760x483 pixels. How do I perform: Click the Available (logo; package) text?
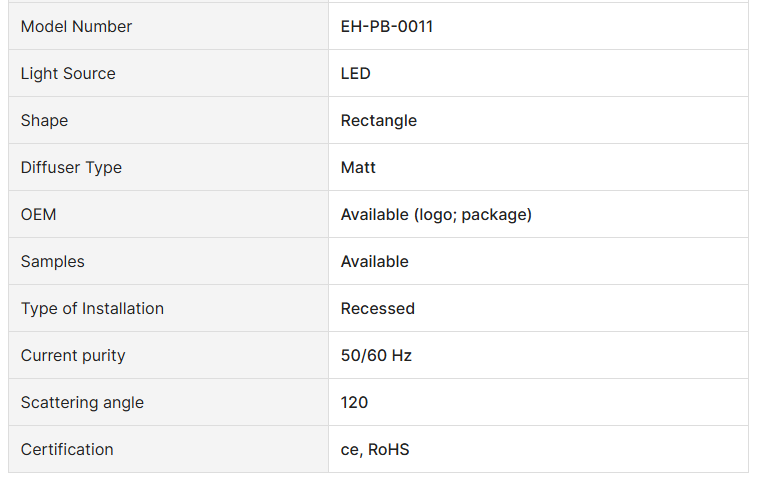(x=436, y=215)
